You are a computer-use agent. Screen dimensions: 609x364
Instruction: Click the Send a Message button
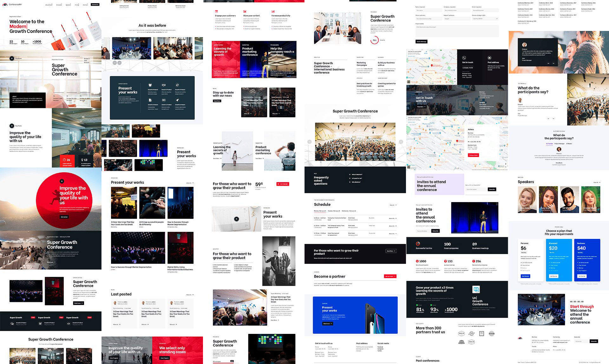click(x=421, y=42)
